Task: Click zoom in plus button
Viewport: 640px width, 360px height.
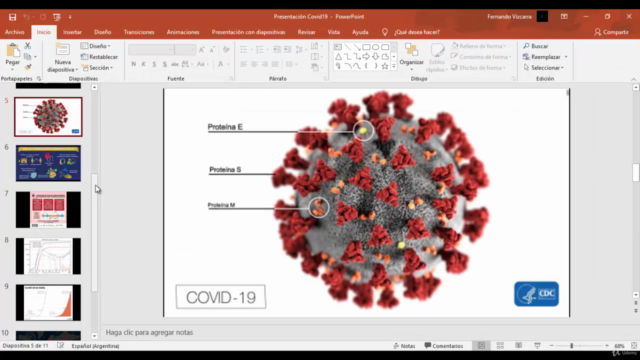Action: pyautogui.click(x=607, y=346)
